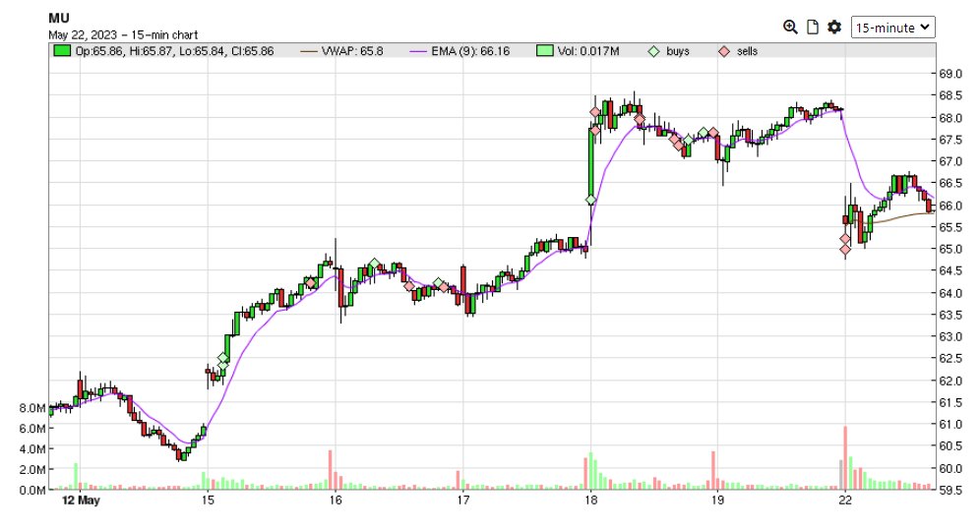Click the 68.0 price axis label

950,117
